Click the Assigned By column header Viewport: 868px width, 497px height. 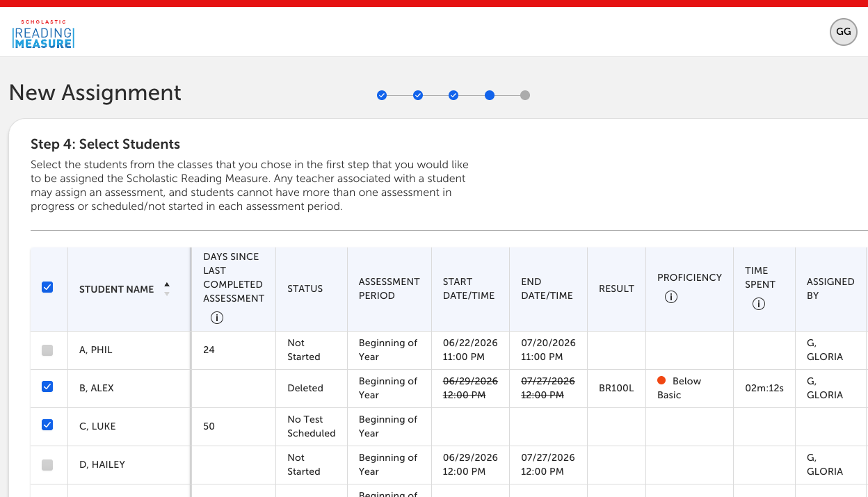[830, 288]
